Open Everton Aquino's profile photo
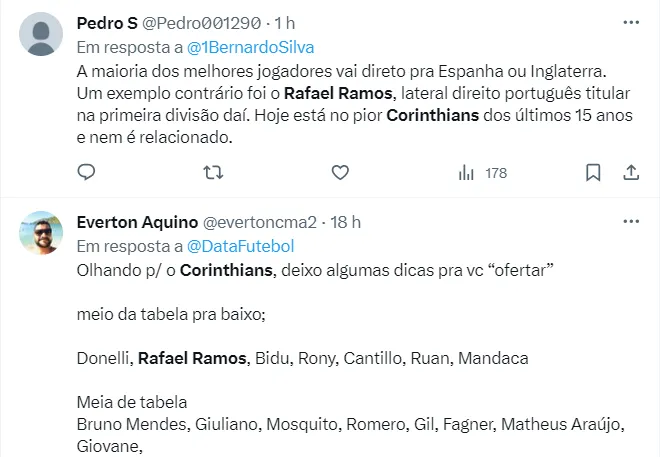 (x=41, y=236)
